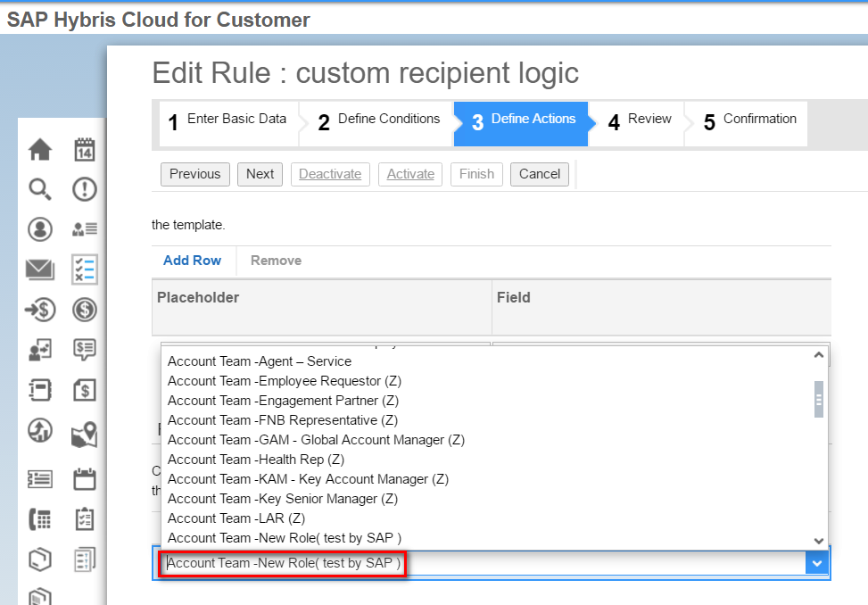The image size is (868, 605).
Task: Click the Cancel button
Action: [540, 174]
